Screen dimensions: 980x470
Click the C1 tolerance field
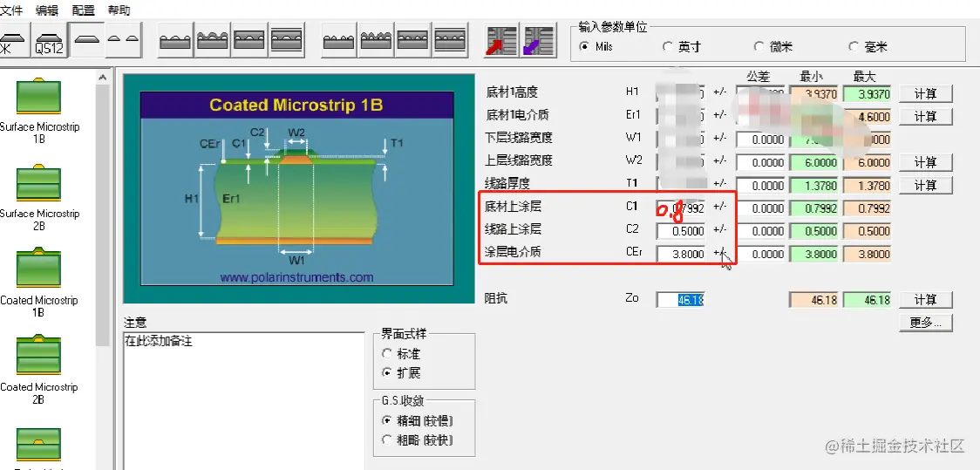click(760, 208)
